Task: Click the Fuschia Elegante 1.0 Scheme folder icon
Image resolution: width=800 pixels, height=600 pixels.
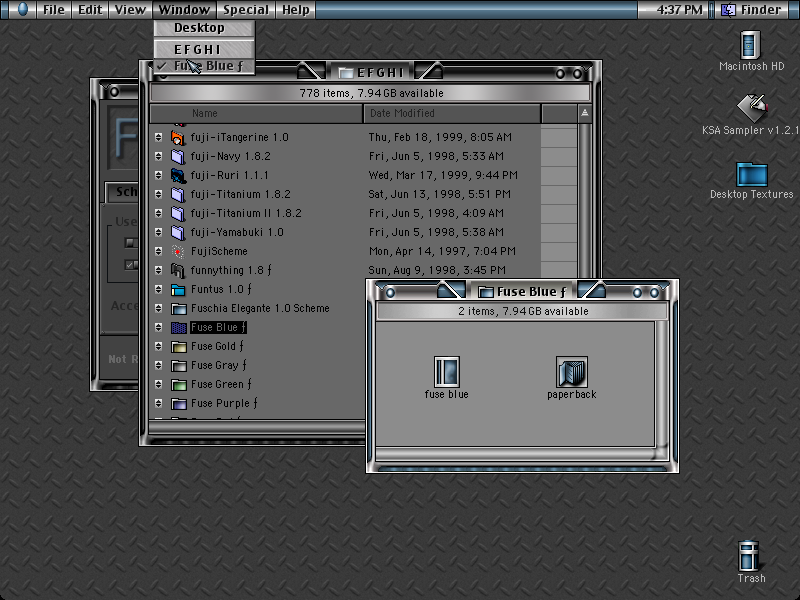Action: click(178, 308)
